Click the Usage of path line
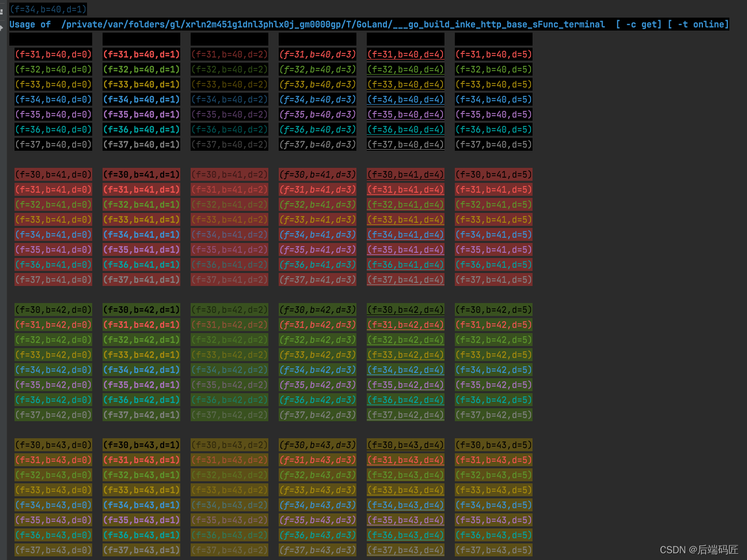747x560 pixels. (x=369, y=24)
